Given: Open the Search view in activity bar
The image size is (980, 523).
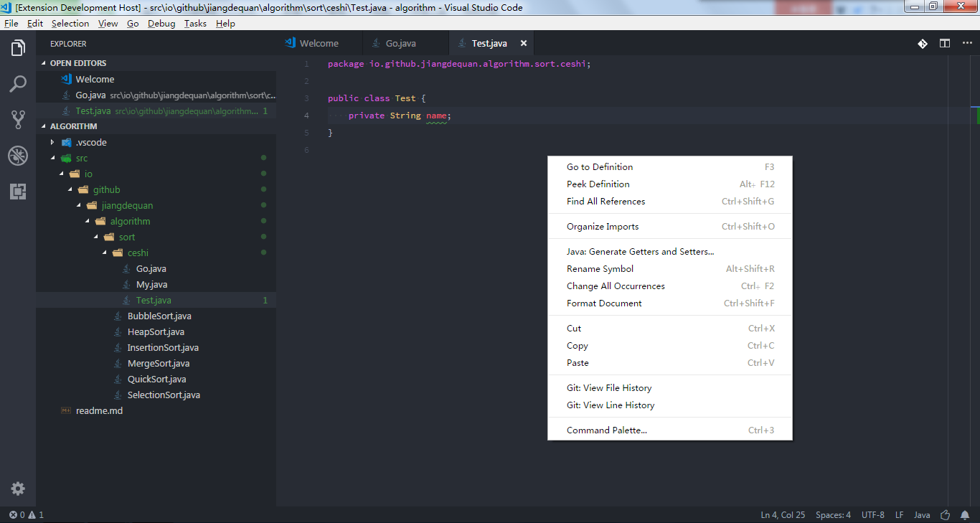Looking at the screenshot, I should (18, 84).
